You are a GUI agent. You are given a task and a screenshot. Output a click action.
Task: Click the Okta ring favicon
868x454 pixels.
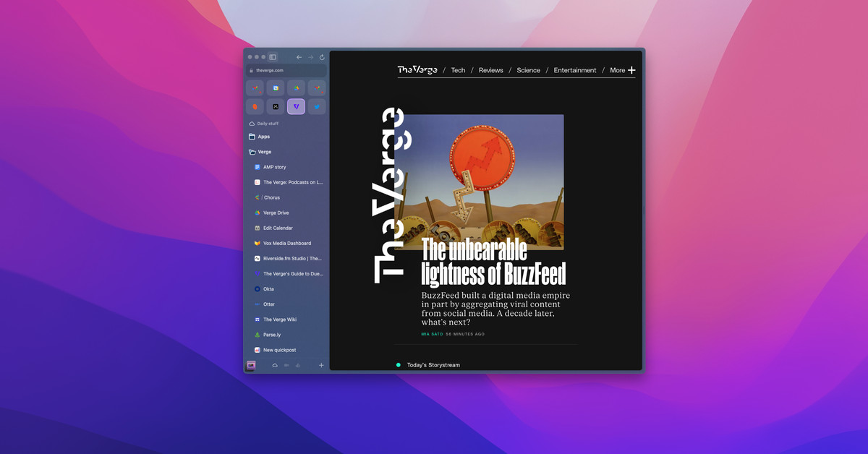(257, 288)
